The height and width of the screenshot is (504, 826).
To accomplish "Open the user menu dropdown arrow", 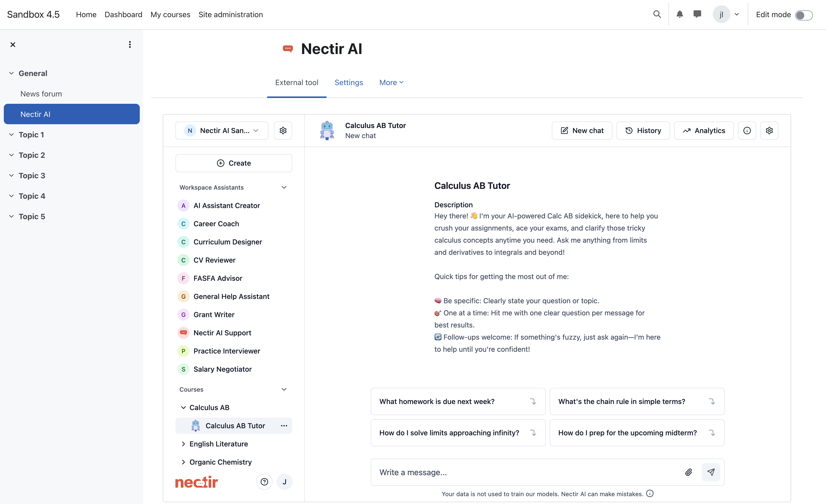I will coord(737,14).
